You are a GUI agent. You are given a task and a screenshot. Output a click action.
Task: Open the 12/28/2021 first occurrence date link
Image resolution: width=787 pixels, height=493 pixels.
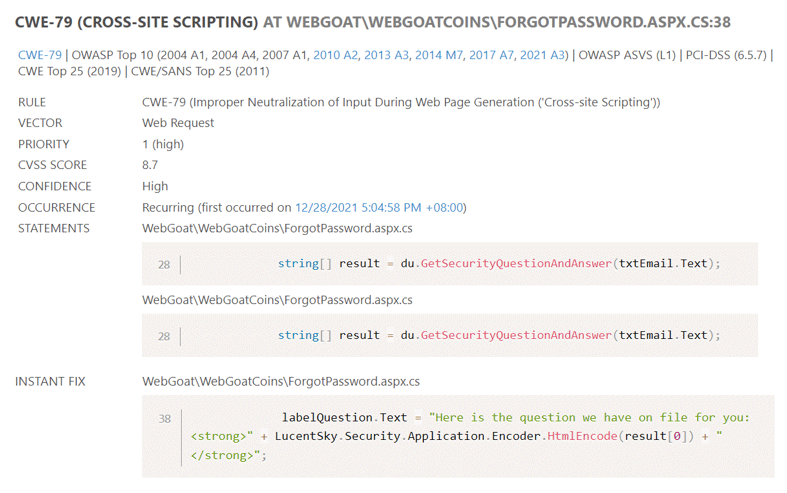click(380, 208)
